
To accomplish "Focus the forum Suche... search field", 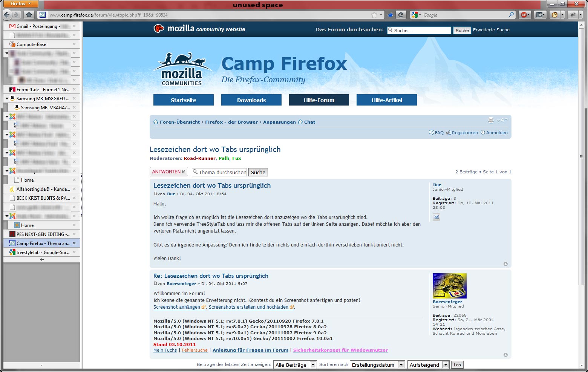I will 419,30.
